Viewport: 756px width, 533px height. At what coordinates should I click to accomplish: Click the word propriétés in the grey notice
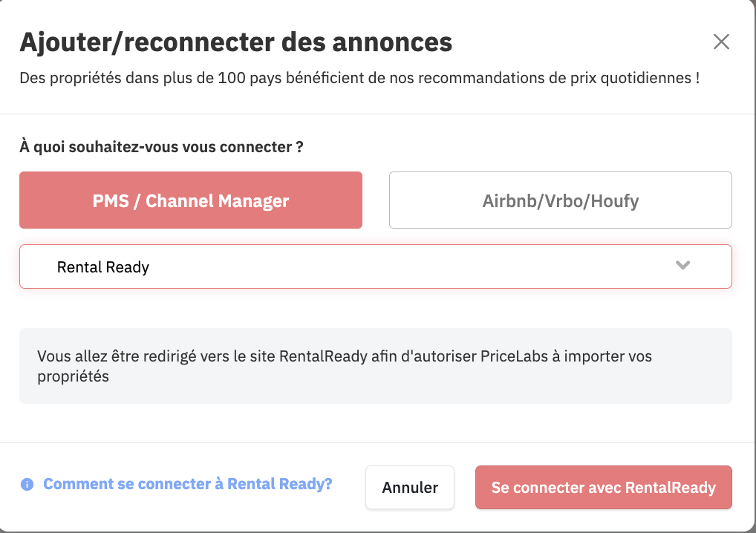tap(74, 376)
